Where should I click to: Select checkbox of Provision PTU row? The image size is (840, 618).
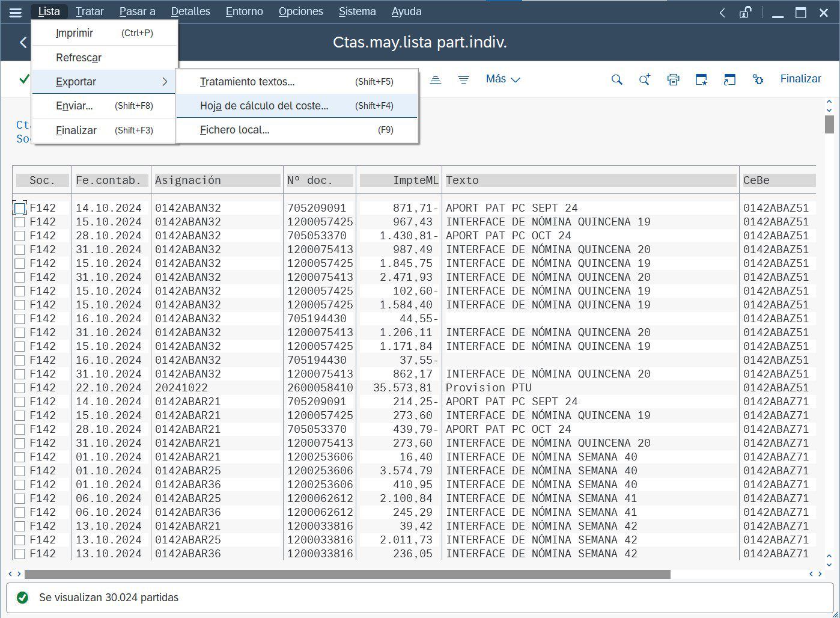click(20, 388)
